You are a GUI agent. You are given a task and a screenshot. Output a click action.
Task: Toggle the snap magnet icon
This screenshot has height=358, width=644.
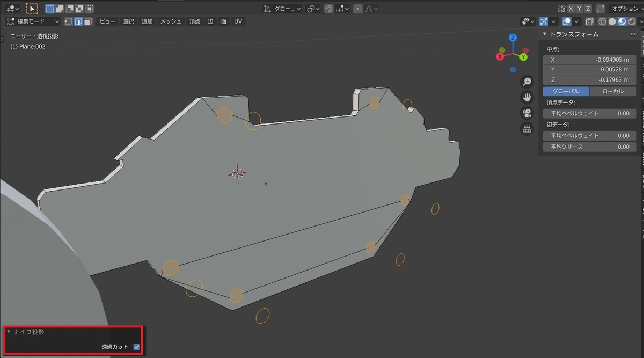[328, 9]
